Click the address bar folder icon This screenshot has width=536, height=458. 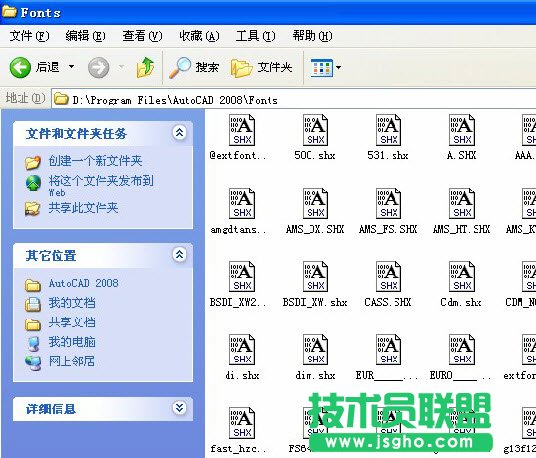pos(61,99)
